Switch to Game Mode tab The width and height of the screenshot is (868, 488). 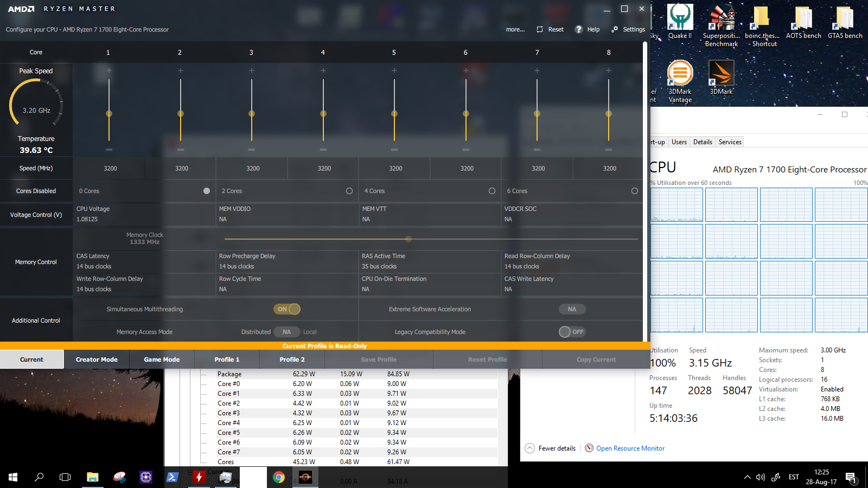[162, 359]
